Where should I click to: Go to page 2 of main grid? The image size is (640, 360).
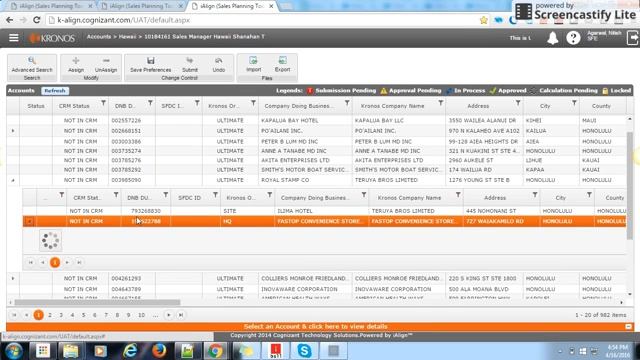50,315
